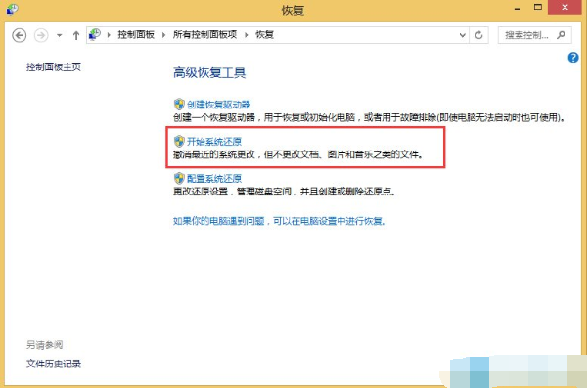Select 控制面板 in the address bar

(x=136, y=35)
